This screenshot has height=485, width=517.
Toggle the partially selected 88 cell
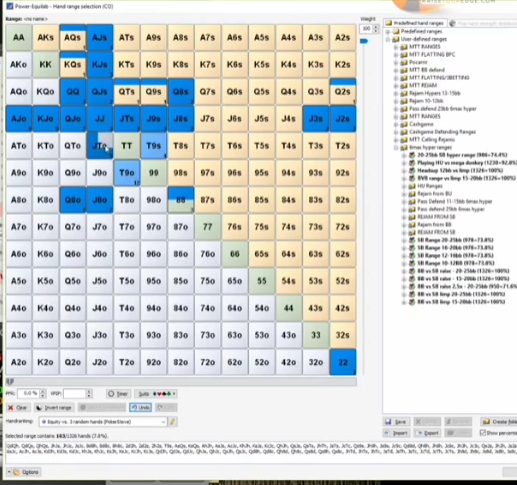(181, 200)
